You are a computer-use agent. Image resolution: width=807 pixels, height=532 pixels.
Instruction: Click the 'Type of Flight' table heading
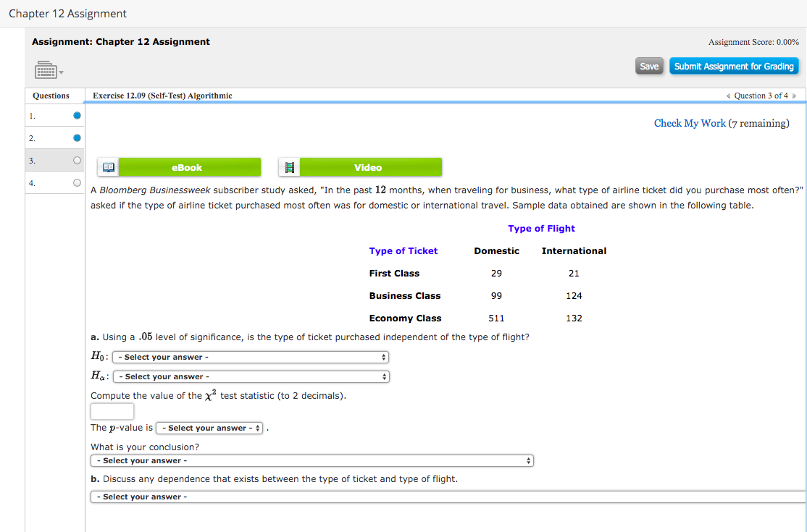coord(541,229)
